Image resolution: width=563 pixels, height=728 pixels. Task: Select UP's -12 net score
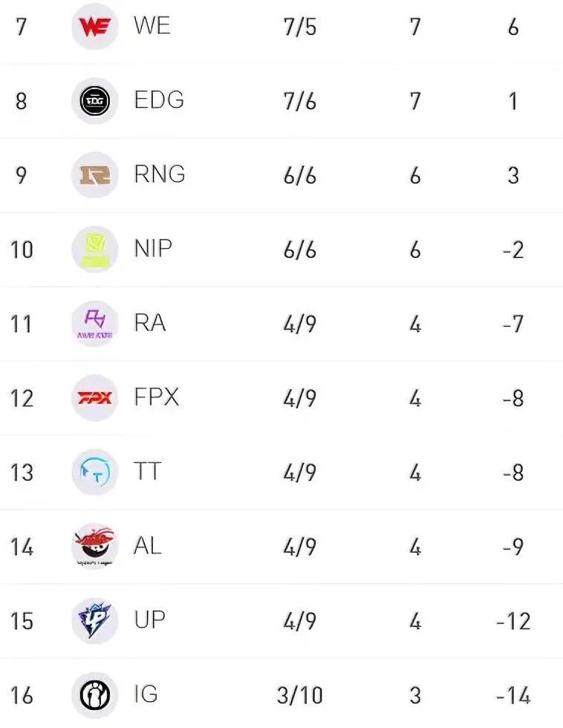click(x=513, y=621)
